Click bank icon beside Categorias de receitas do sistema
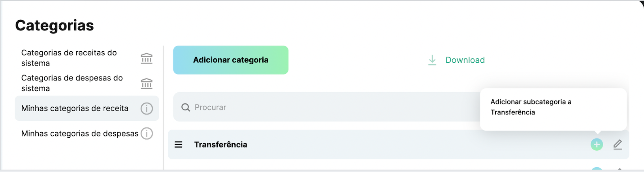644x172 pixels. [147, 58]
